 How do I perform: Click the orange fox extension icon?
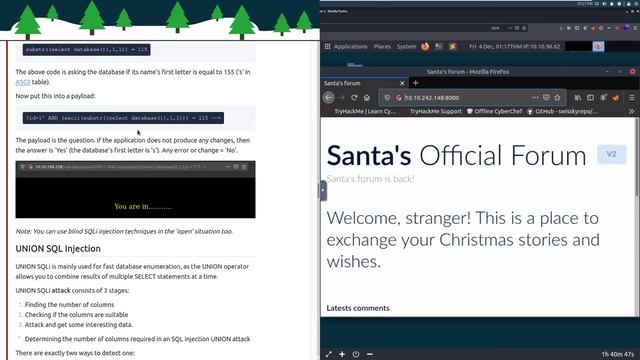pyautogui.click(x=616, y=98)
